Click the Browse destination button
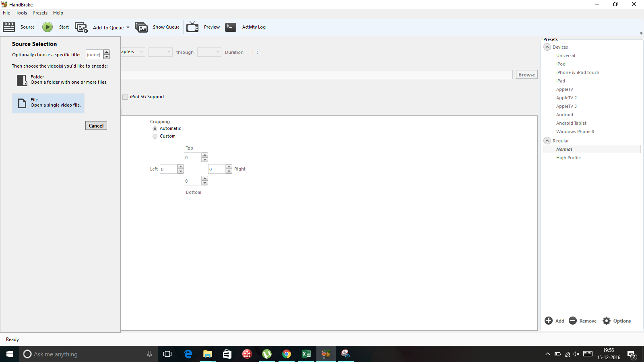Viewport: 644px width, 362px height. click(x=527, y=74)
